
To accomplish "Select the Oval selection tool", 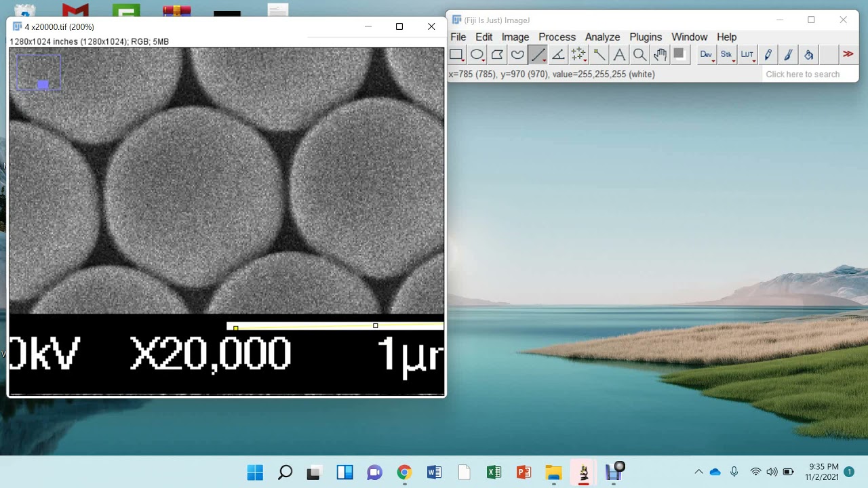I will click(x=477, y=55).
